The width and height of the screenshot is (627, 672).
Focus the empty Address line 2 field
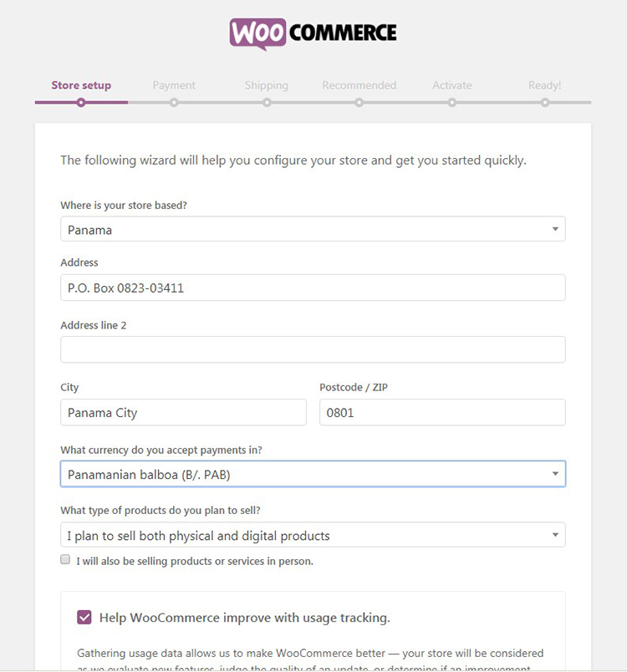coord(313,349)
